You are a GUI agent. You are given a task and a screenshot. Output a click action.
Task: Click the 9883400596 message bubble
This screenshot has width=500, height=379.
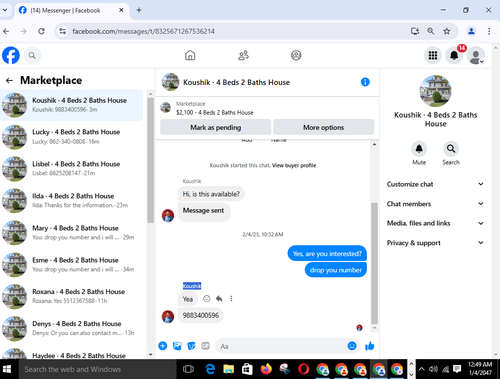(201, 315)
